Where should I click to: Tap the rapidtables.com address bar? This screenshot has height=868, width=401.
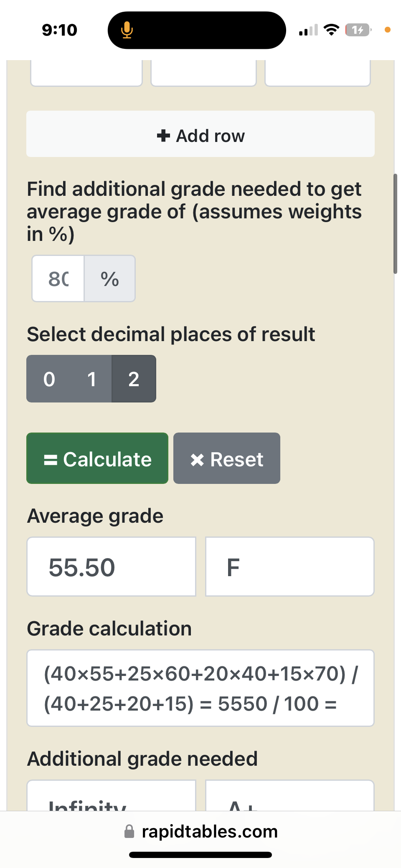coord(200,831)
